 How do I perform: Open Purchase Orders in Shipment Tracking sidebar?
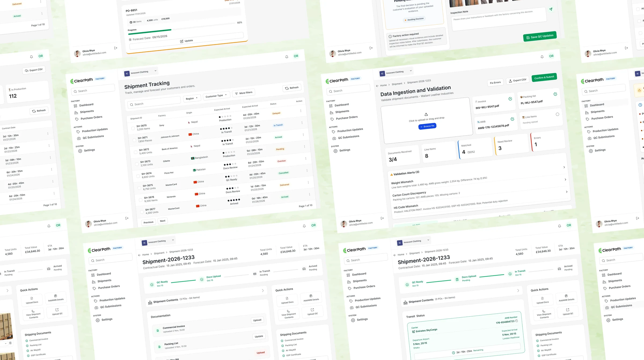coord(88,118)
